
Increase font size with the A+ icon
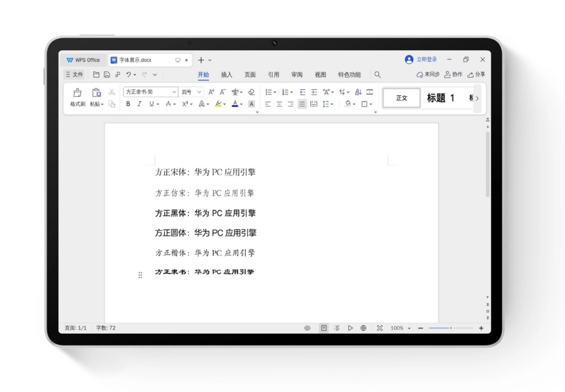coord(211,92)
